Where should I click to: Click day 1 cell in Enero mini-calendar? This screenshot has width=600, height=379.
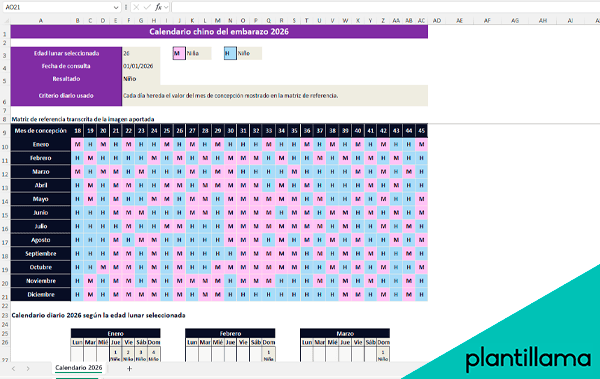click(x=116, y=354)
